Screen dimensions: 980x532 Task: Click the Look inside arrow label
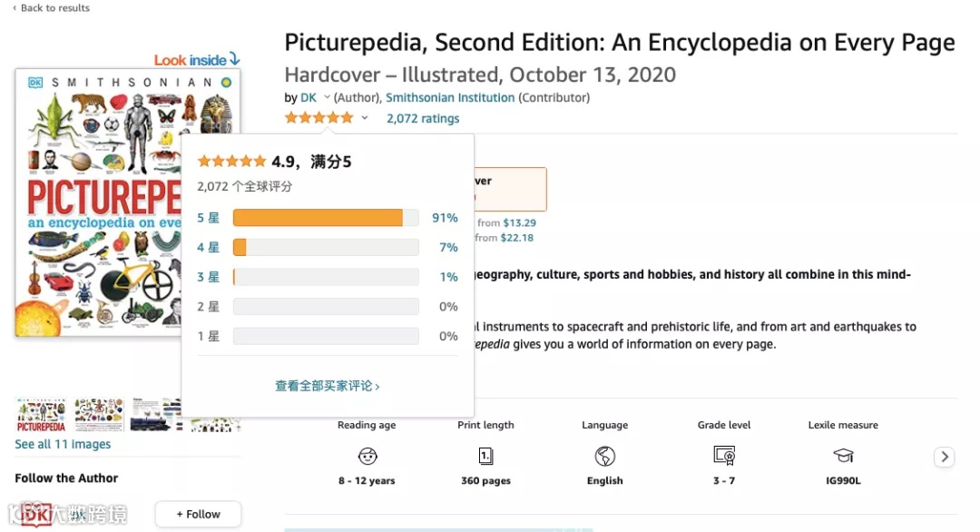[196, 60]
